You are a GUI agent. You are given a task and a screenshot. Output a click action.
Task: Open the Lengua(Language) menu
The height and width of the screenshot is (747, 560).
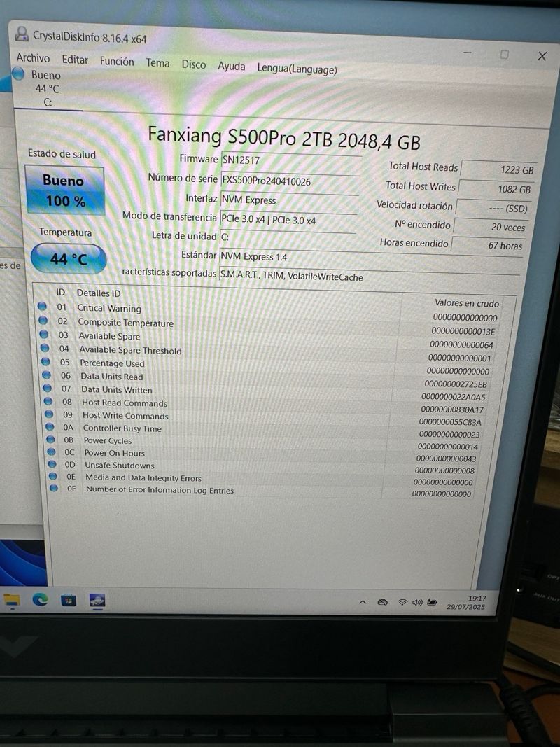coord(297,69)
